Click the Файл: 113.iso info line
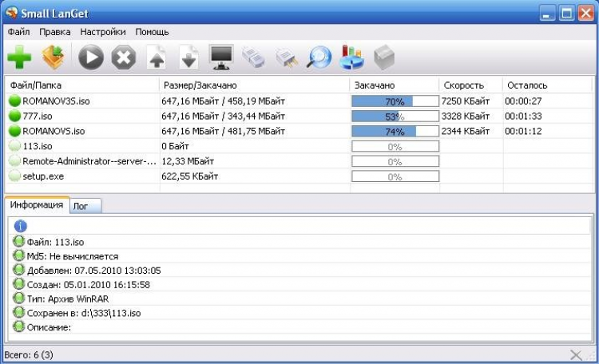Image resolution: width=599 pixels, height=364 pixels. click(55, 242)
